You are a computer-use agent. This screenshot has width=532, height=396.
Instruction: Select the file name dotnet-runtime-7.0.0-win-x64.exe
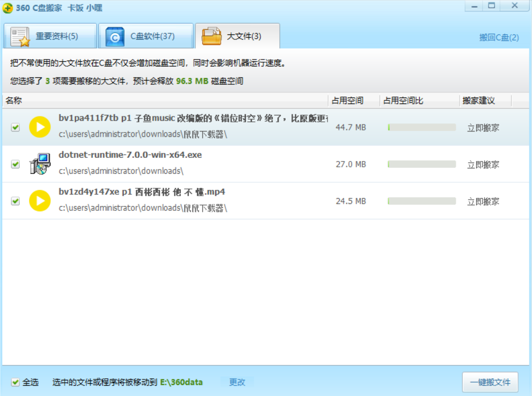click(130, 155)
